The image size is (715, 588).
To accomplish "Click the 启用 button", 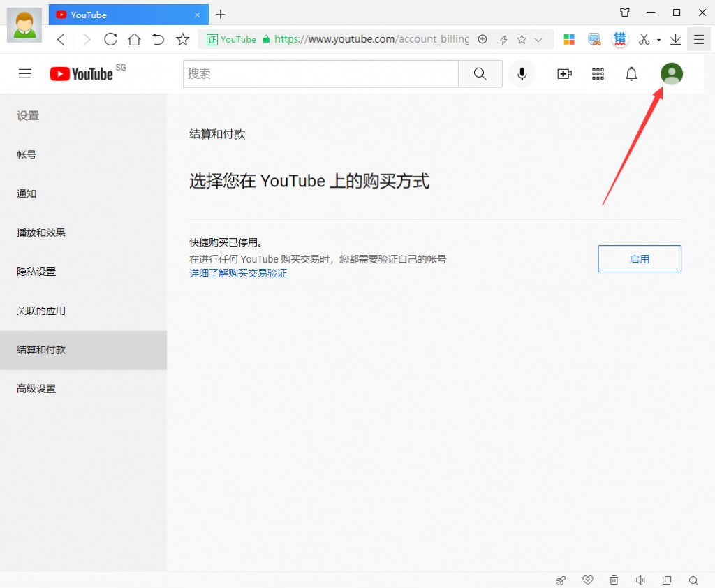I will click(x=640, y=258).
